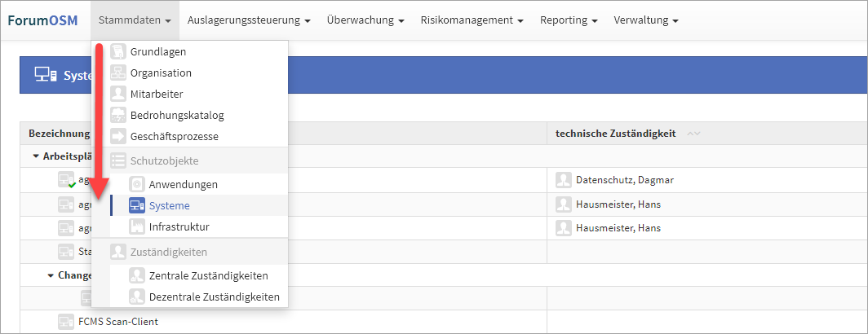Collapse the Change tree node
Viewport: 868px width, 334px height.
pos(51,275)
